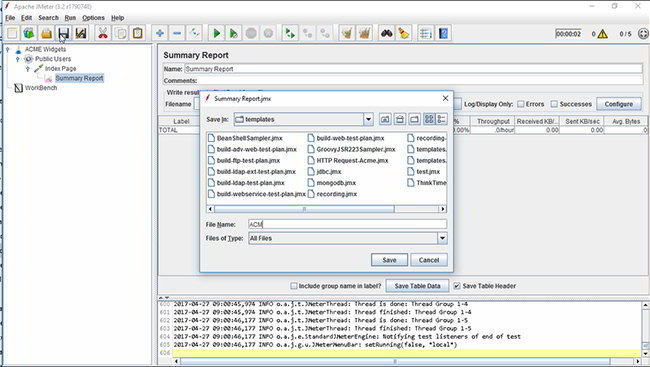
Task: Click the Configure button
Action: [618, 104]
